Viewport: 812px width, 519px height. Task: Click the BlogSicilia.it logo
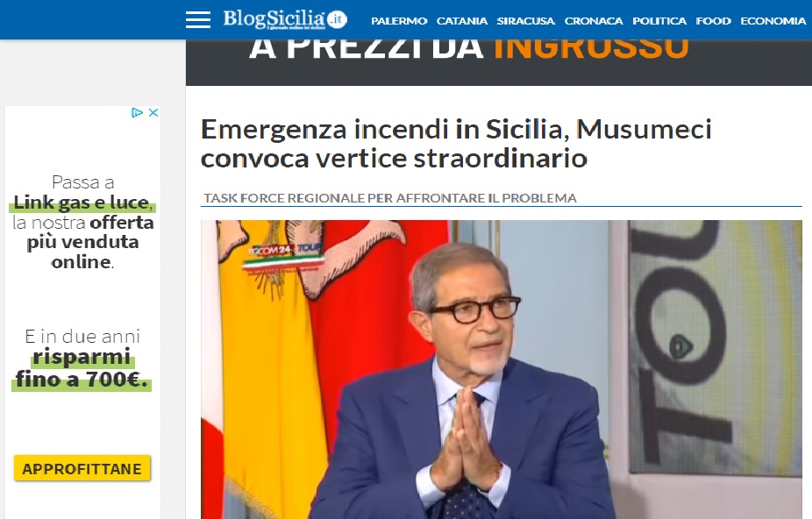tap(285, 19)
